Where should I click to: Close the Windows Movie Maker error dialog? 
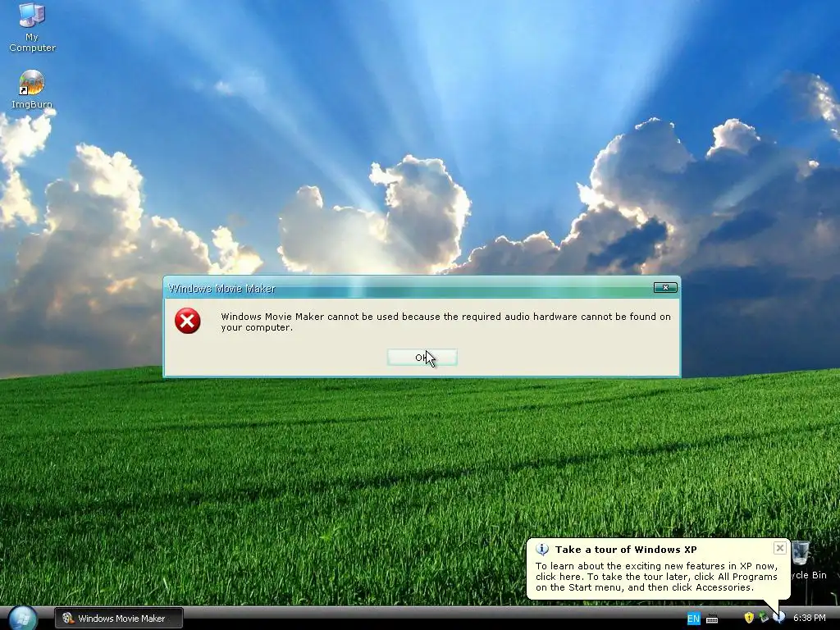(665, 288)
